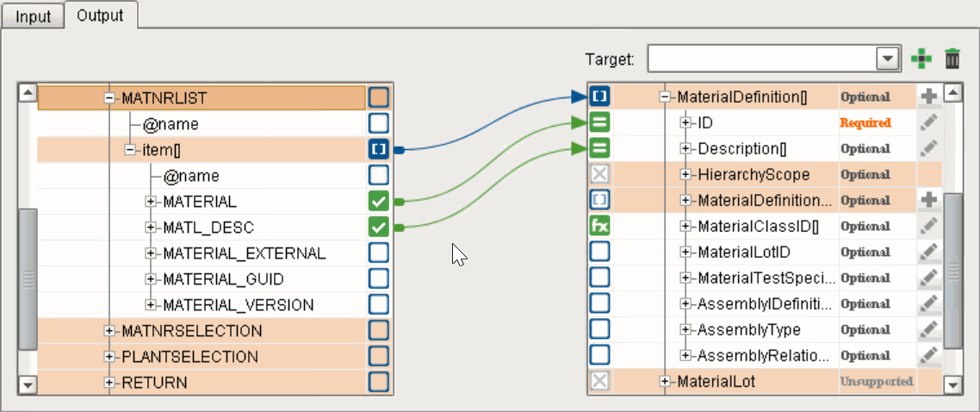Expand the MATERIAL_EXTERNAL node
The image size is (980, 412).
[151, 253]
